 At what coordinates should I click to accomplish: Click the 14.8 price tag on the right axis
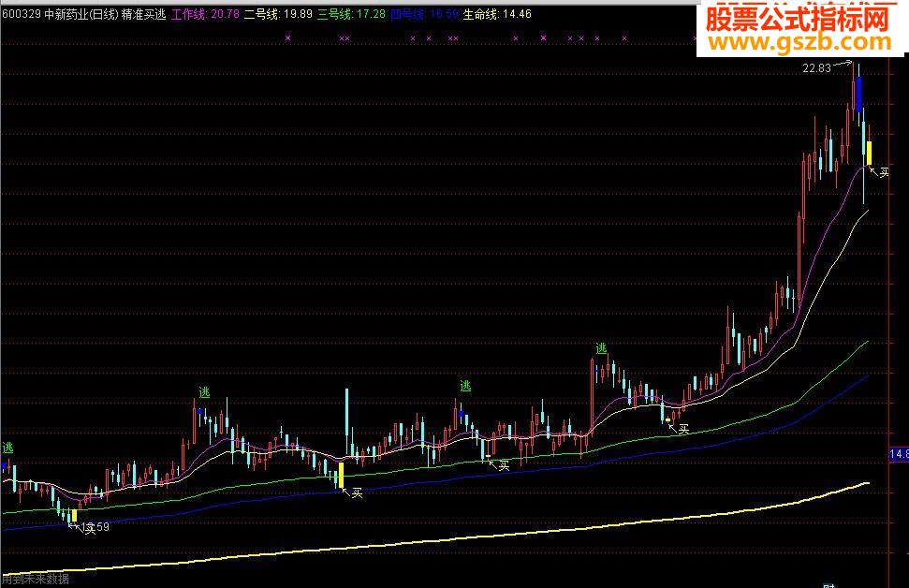coord(899,454)
